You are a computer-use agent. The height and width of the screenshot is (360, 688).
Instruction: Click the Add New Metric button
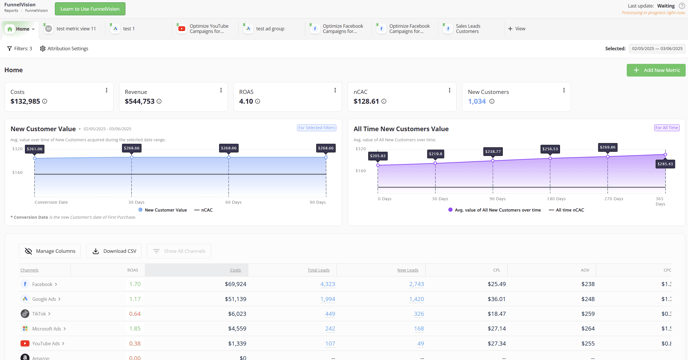pos(656,70)
